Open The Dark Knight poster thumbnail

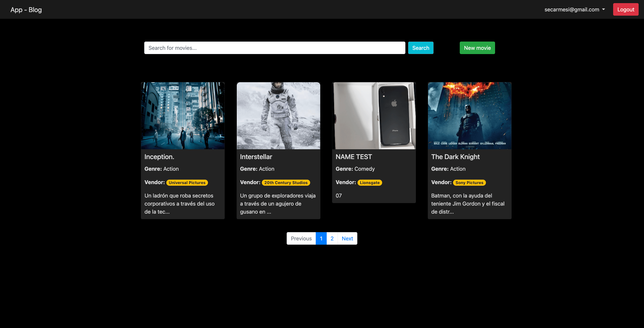point(470,116)
